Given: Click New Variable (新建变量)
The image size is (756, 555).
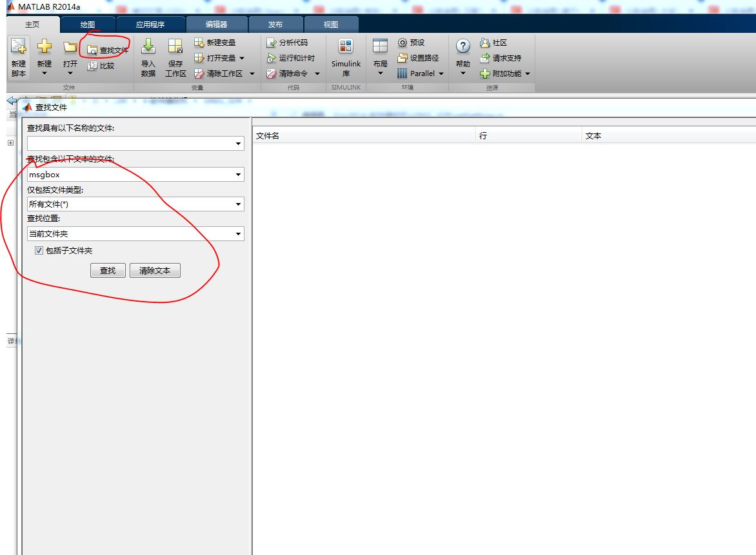Looking at the screenshot, I should pos(215,43).
